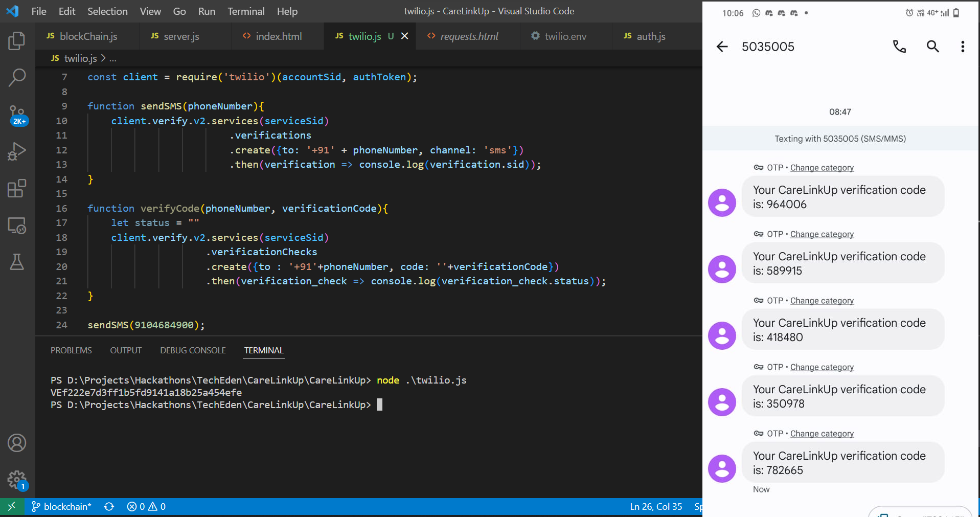This screenshot has width=980, height=517.
Task: Click avatar beside code 418480 message
Action: click(722, 335)
